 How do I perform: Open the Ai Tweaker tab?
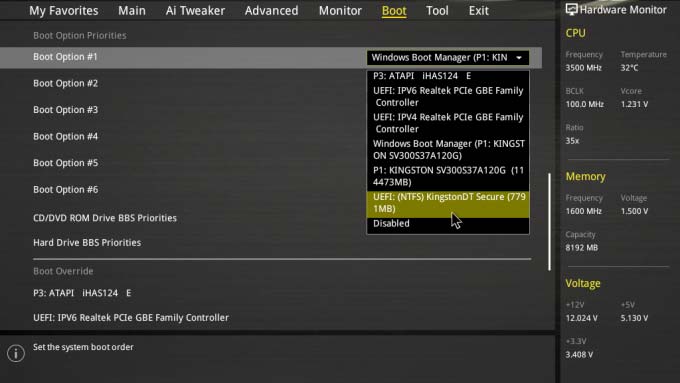(195, 11)
